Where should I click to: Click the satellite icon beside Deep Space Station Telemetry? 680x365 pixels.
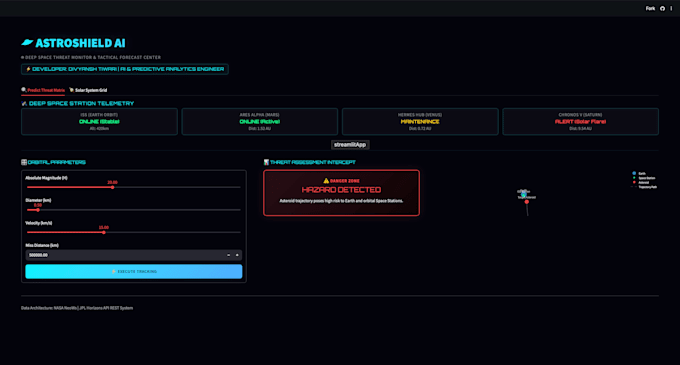24,103
